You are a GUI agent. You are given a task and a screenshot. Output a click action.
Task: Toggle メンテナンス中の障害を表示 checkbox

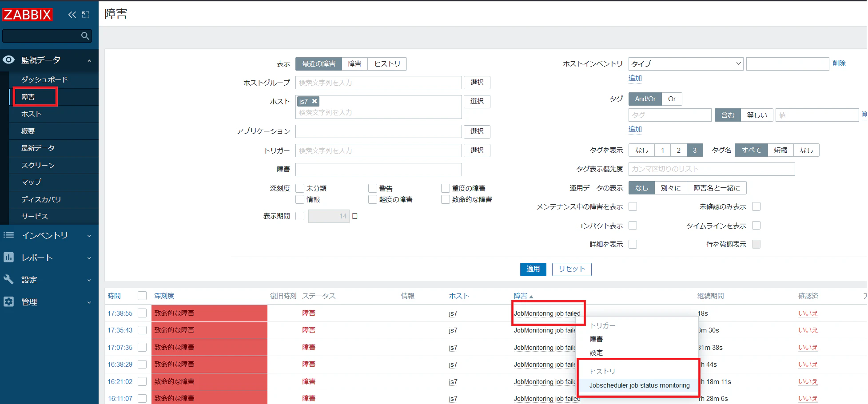[633, 206]
